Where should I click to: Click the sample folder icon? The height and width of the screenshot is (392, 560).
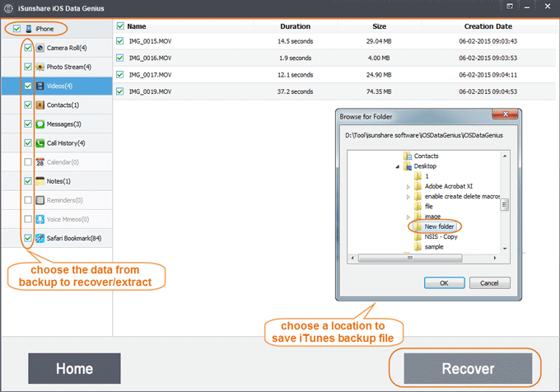point(418,247)
